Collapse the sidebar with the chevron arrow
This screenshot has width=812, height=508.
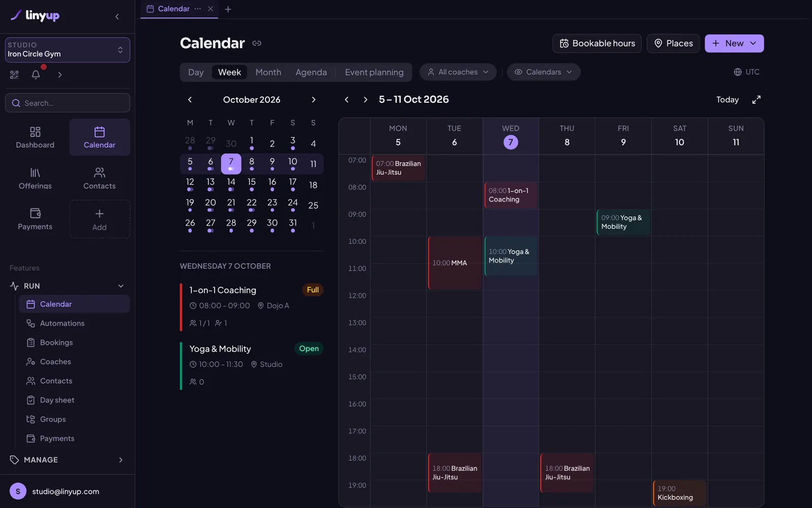pos(117,17)
